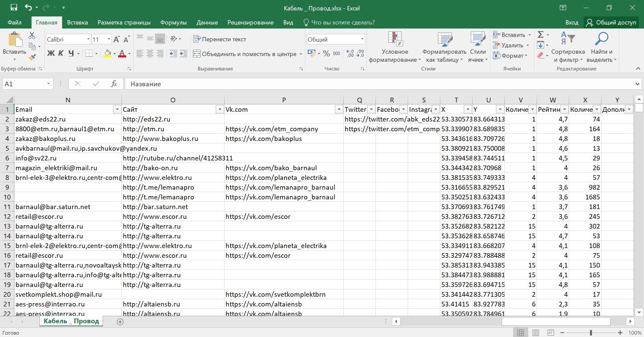Toggle Wrap Text (Перенести текст)

220,39
